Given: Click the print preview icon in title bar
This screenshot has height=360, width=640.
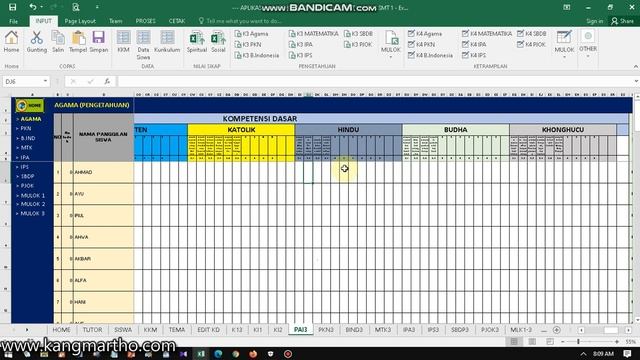Looking at the screenshot, I should click(76, 7).
